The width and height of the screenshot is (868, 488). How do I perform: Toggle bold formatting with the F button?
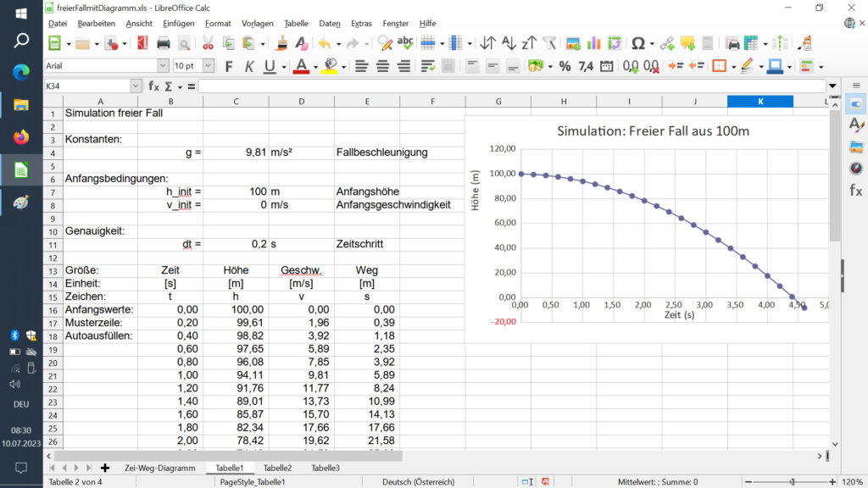click(x=229, y=66)
